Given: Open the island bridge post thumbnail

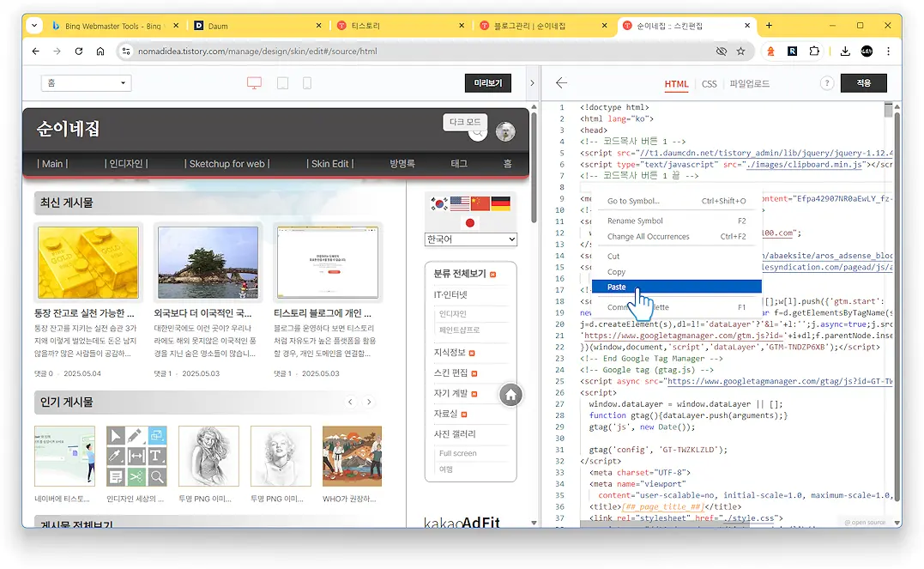Looking at the screenshot, I should click(208, 263).
